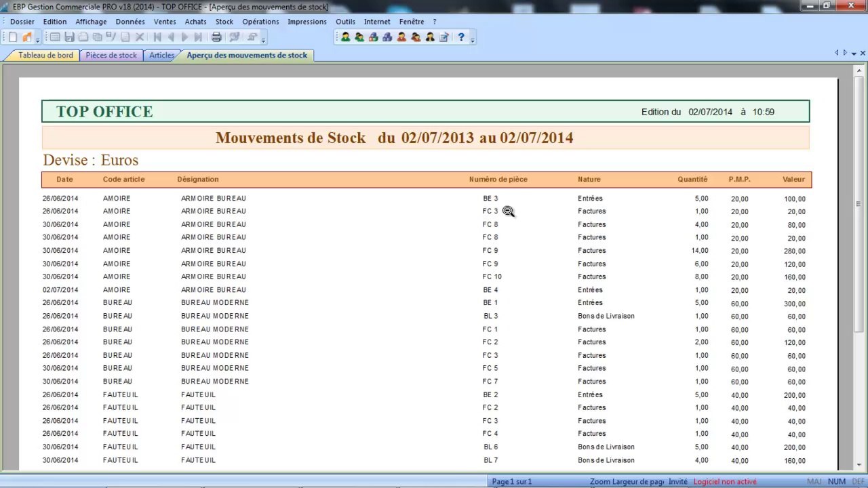
Task: Click the Print icon in toolbar
Action: (216, 37)
